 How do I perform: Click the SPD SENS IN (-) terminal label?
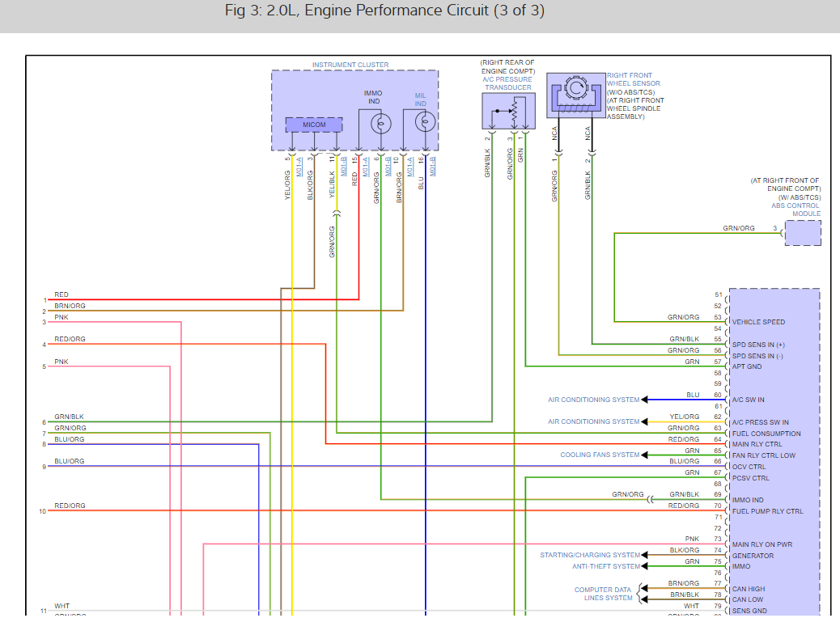pyautogui.click(x=757, y=356)
